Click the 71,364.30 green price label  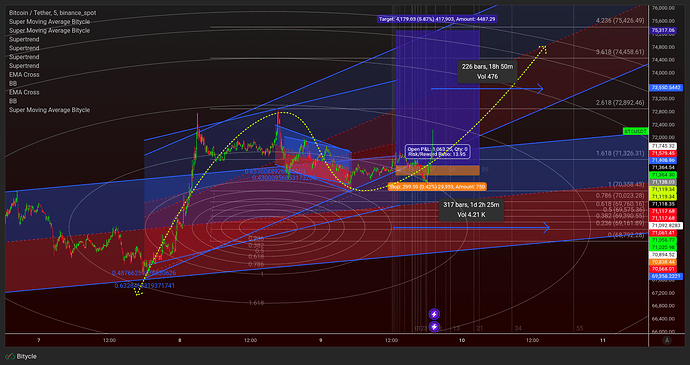point(663,175)
